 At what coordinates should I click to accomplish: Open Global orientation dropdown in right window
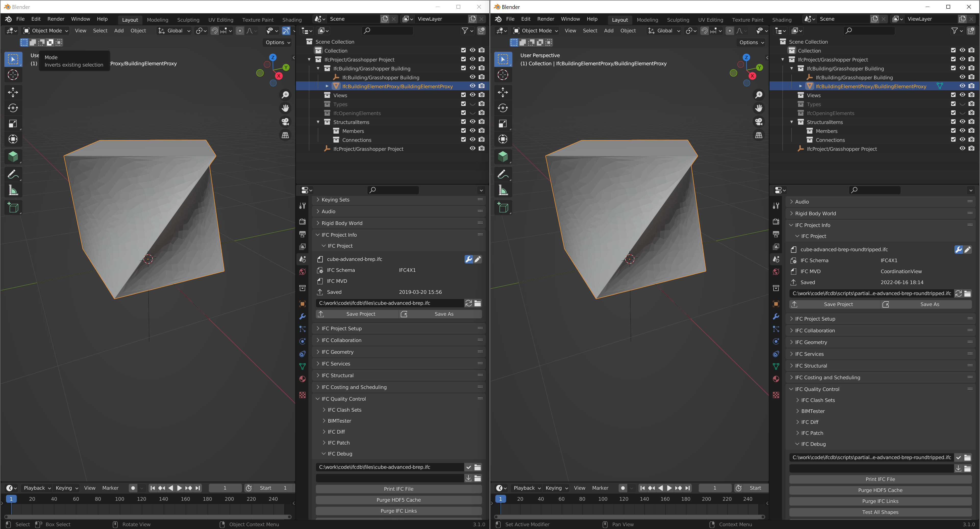click(664, 31)
